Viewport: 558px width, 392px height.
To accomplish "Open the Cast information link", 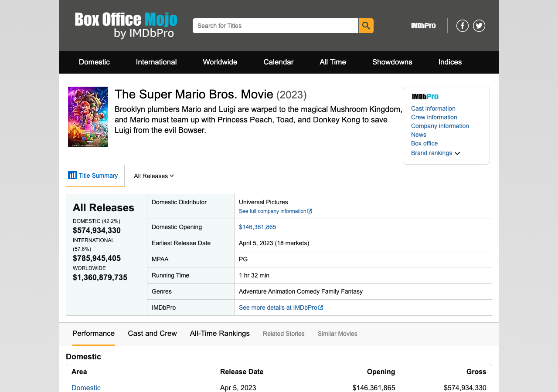I will pyautogui.click(x=433, y=108).
